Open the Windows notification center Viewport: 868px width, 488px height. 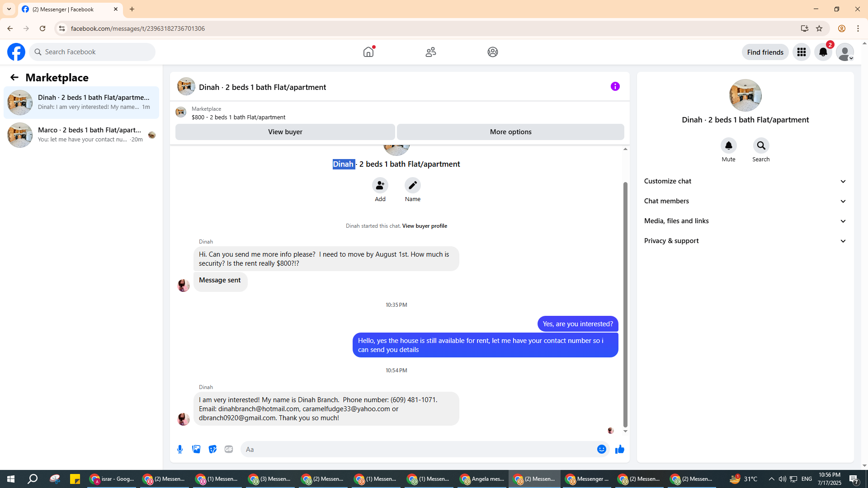(854, 479)
